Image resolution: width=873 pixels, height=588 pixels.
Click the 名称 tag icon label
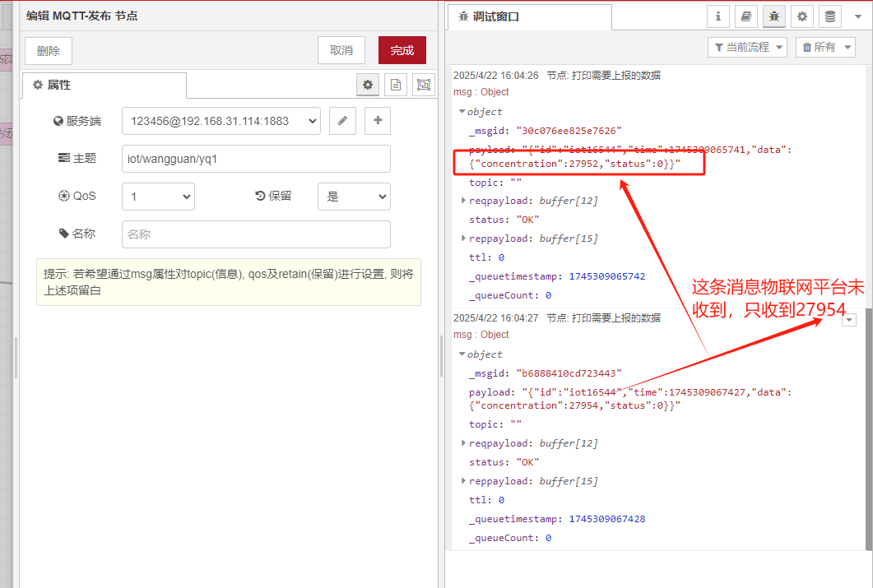(x=77, y=234)
